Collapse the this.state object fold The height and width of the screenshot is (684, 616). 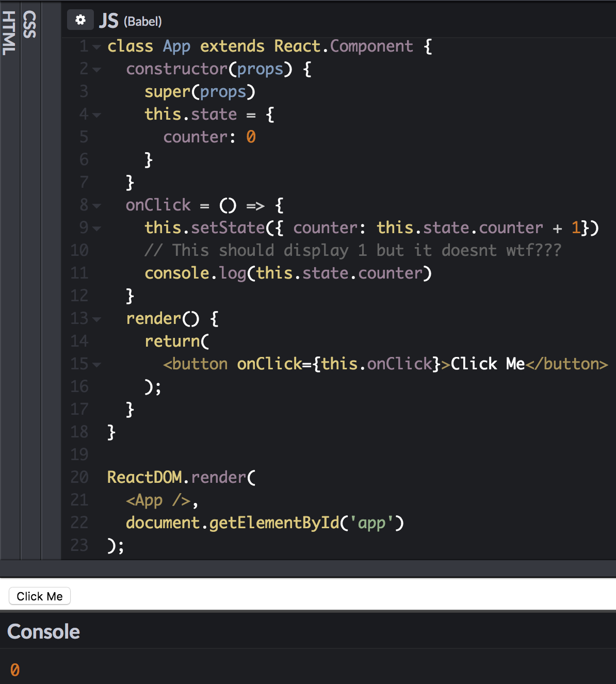tap(96, 115)
